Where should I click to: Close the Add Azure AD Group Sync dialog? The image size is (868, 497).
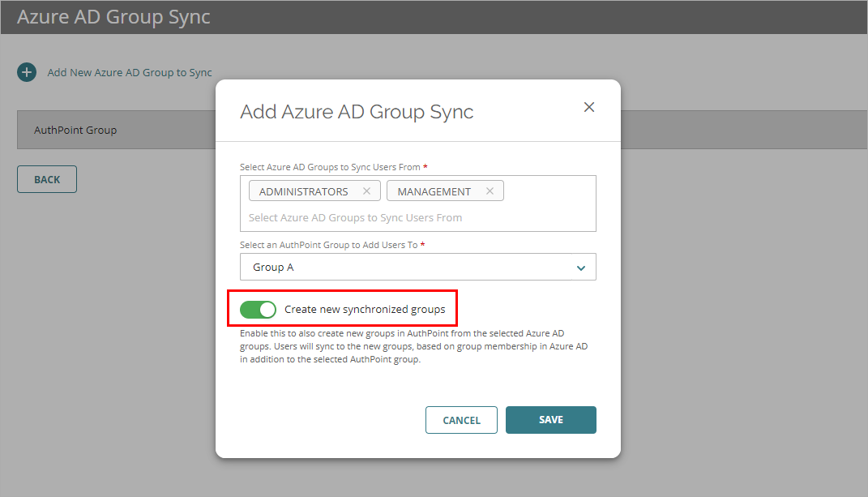[589, 107]
